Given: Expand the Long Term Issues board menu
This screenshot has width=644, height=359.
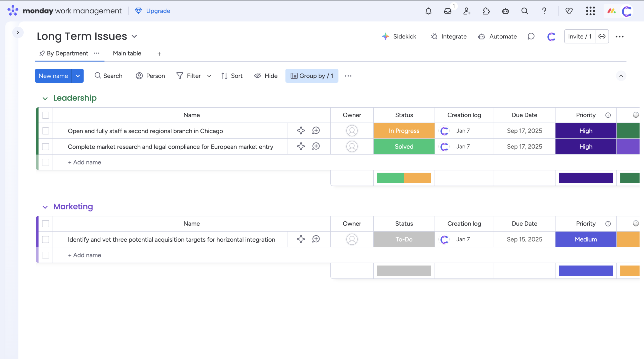Looking at the screenshot, I should pyautogui.click(x=135, y=36).
